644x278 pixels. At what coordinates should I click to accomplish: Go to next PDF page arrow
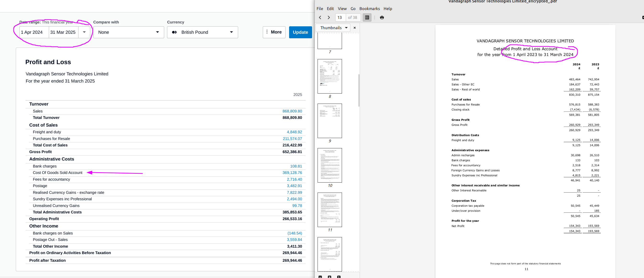coord(329,17)
